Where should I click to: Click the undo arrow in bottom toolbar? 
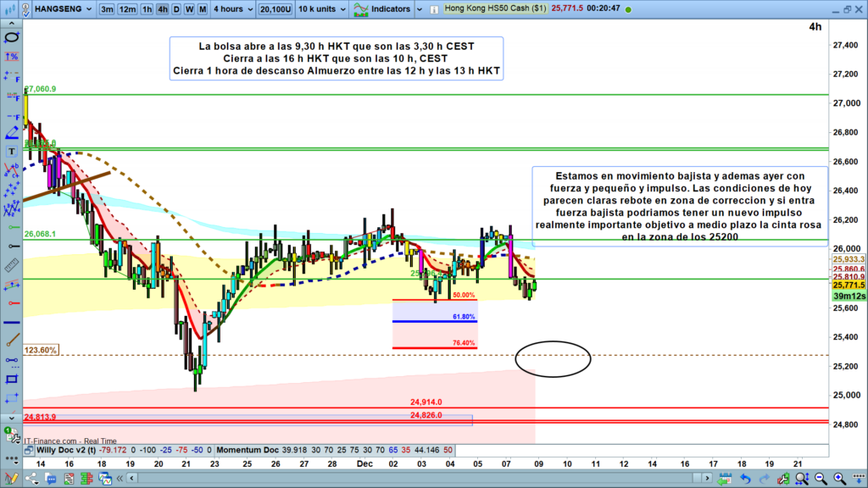point(744,479)
